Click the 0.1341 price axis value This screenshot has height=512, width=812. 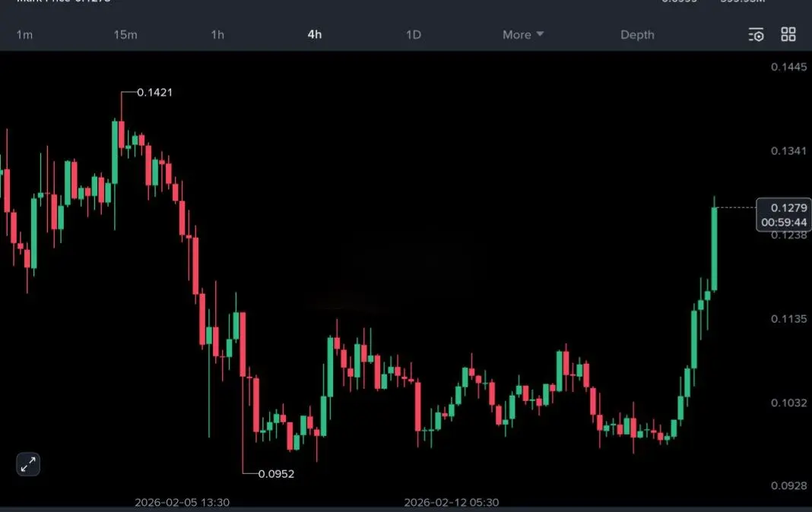coord(788,151)
